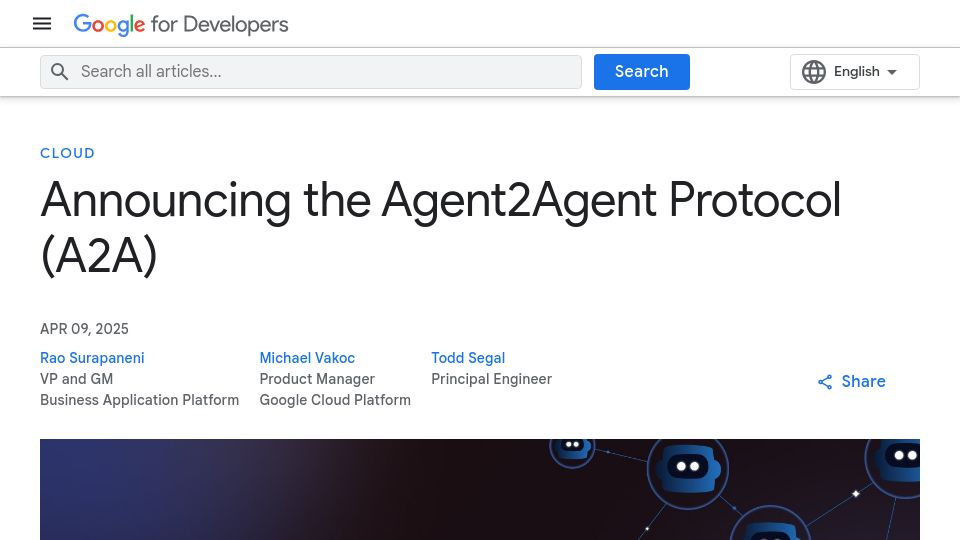960x540 pixels.
Task: Click the date APR 09, 2025
Action: [x=84, y=329]
